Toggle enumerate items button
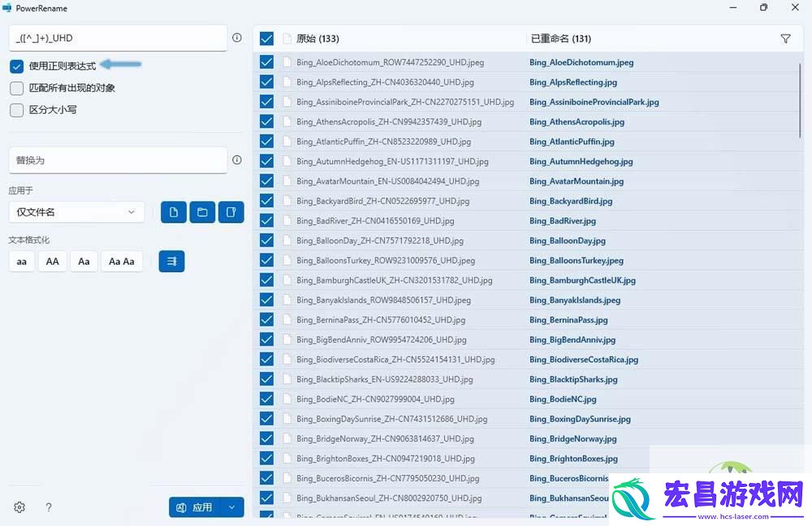The image size is (812, 526). (171, 261)
